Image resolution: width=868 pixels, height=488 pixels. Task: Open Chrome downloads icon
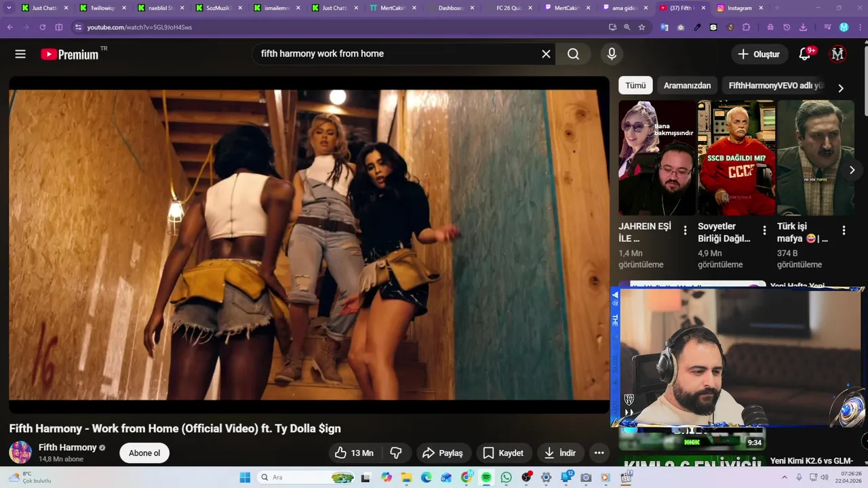pos(803,27)
